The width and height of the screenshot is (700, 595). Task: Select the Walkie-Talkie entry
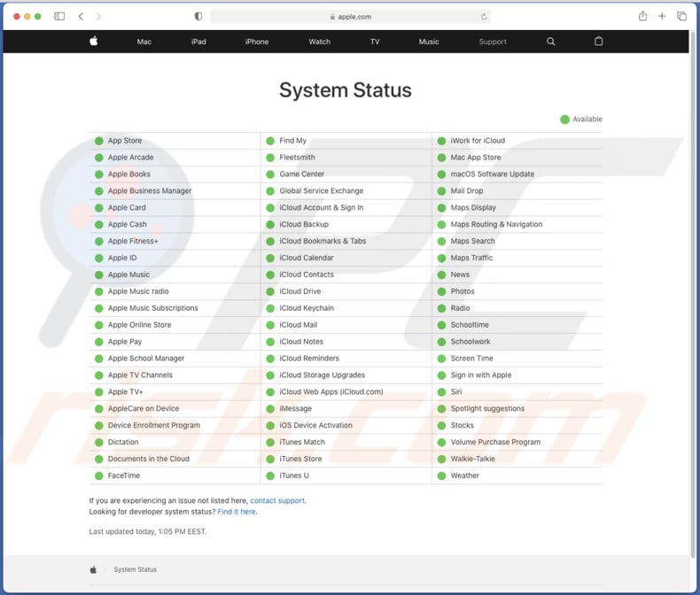point(473,459)
